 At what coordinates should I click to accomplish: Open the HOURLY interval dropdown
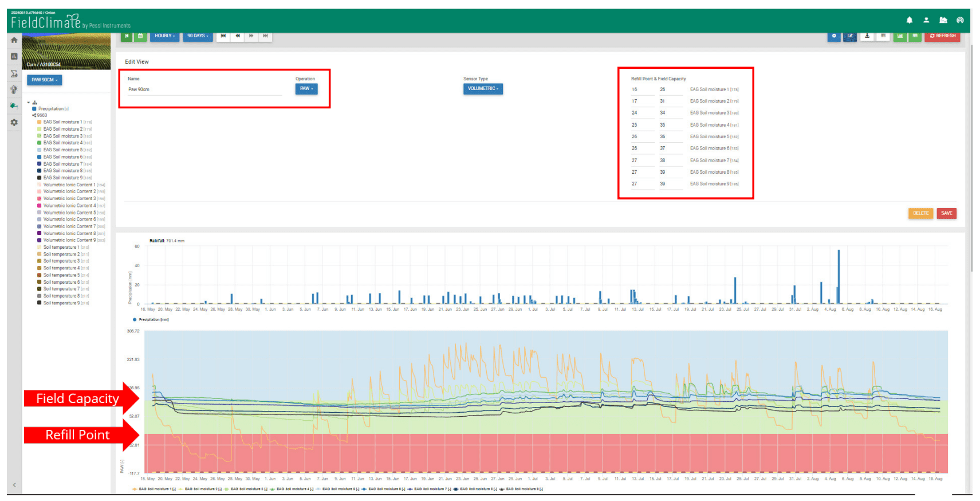[x=165, y=36]
